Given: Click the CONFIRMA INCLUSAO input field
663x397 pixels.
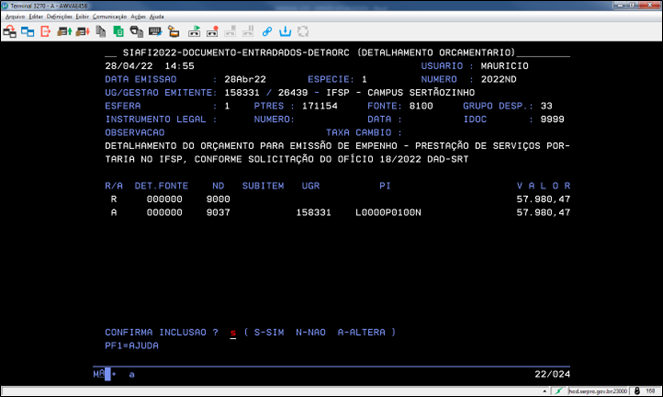Looking at the screenshot, I should point(233,333).
